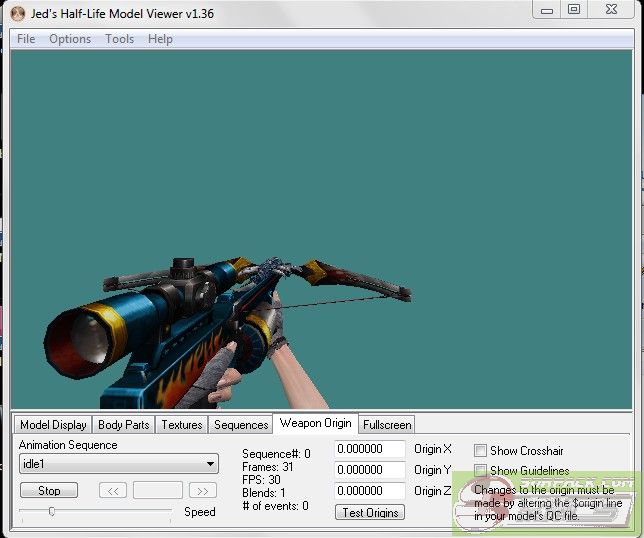Open the Options menu
The height and width of the screenshot is (538, 644).
70,39
